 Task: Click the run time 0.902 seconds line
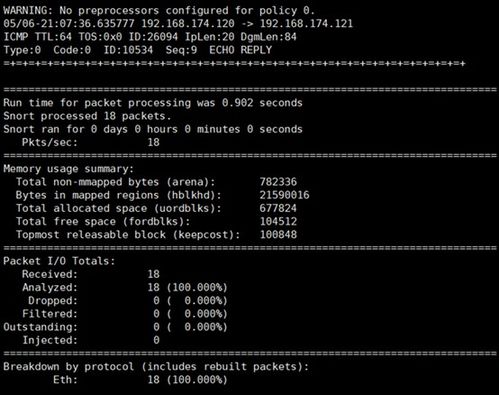[153, 103]
